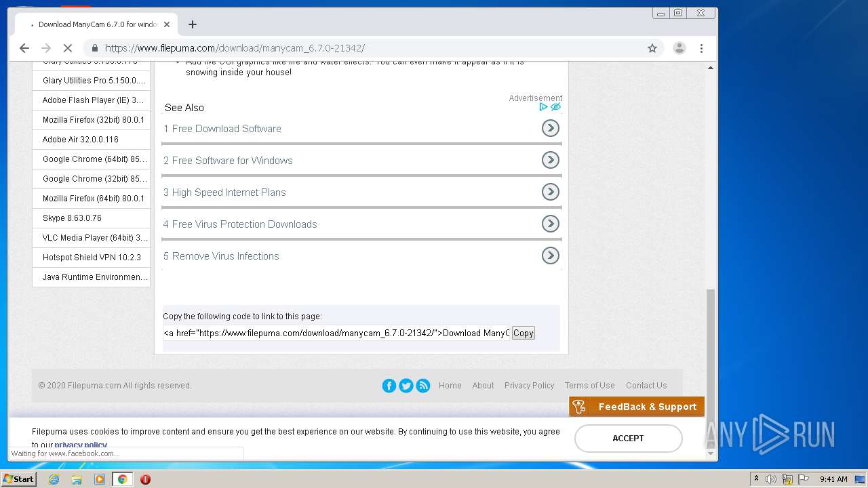Bookmark page with star icon
Screen dimensions: 868x488
click(652, 48)
